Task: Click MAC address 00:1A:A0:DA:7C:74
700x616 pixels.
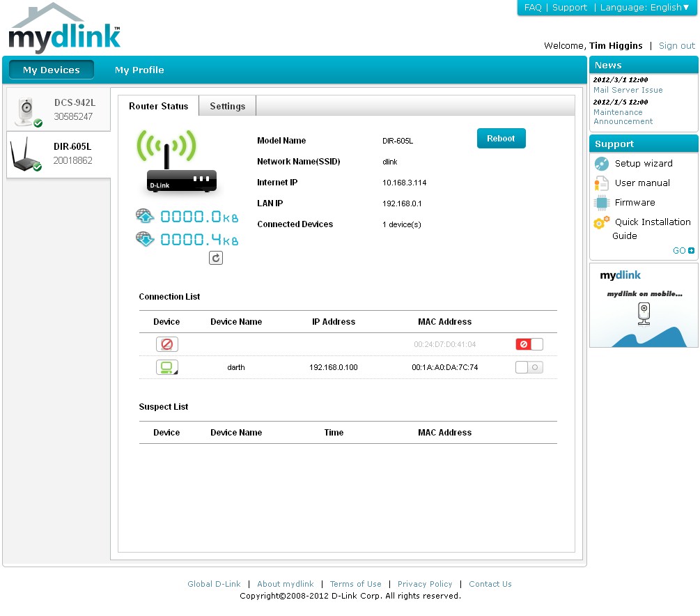Action: click(x=444, y=367)
